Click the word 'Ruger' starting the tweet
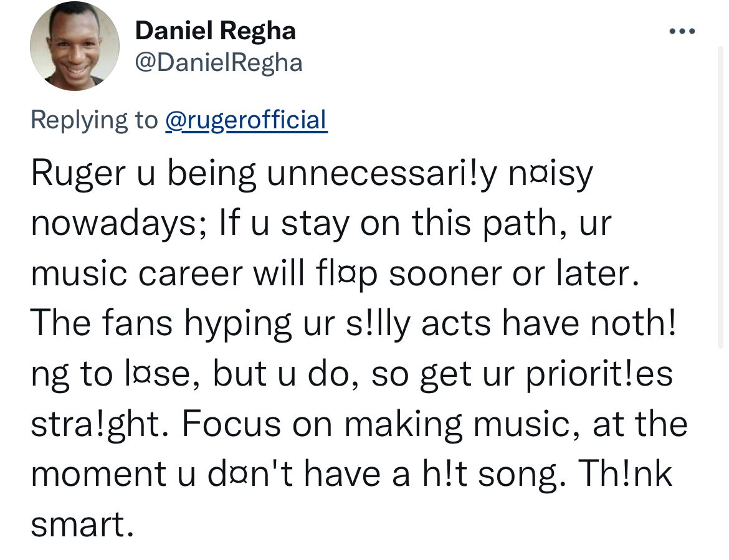The width and height of the screenshot is (729, 560). point(78,174)
